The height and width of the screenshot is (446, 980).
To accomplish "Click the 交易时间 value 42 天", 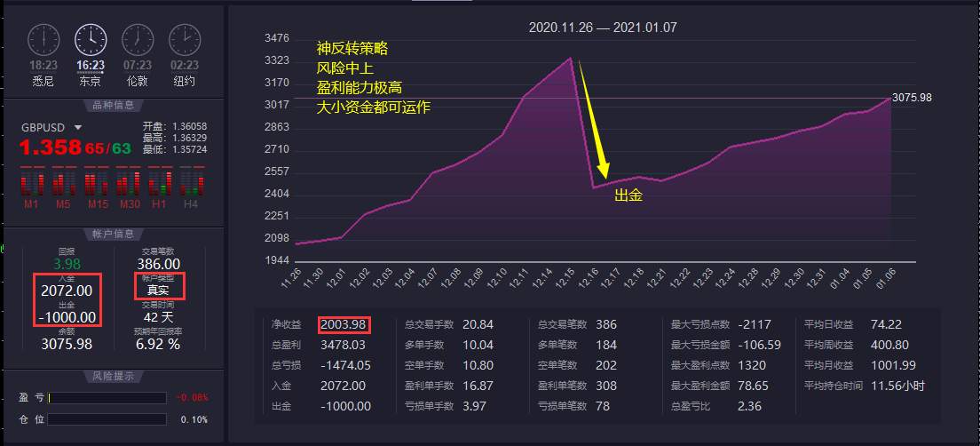I will point(159,317).
